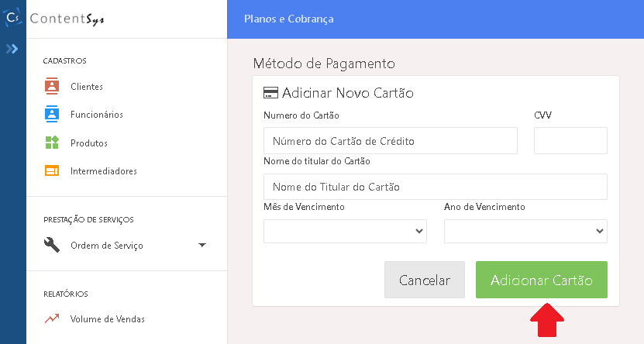This screenshot has width=644, height=344.
Task: Expand the sidebar with double-chevron icon
Action: pyautogui.click(x=12, y=49)
